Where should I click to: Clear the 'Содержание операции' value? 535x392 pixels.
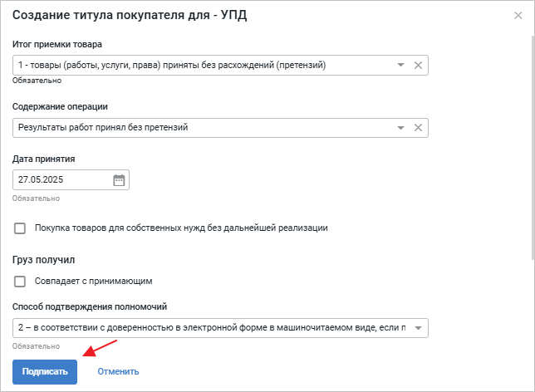tap(418, 128)
